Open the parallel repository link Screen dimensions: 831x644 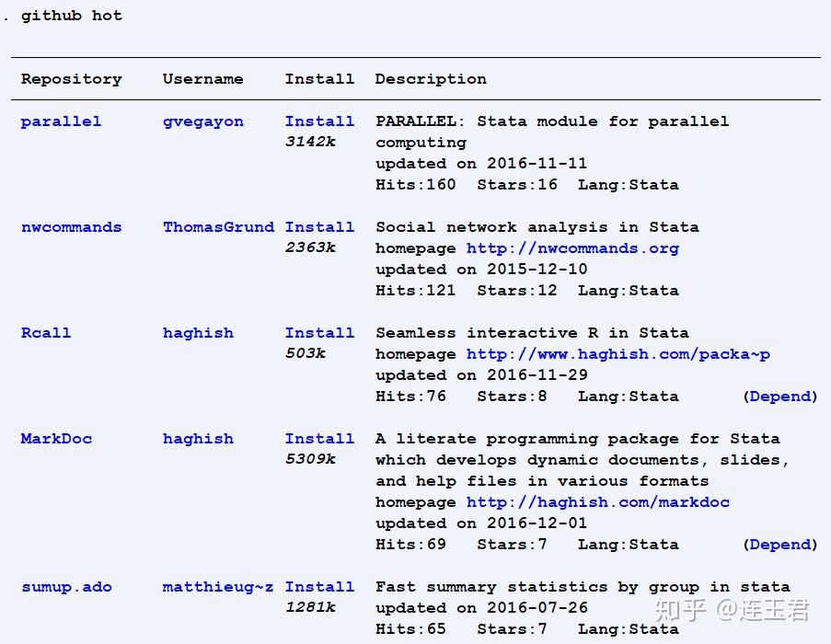pyautogui.click(x=60, y=121)
